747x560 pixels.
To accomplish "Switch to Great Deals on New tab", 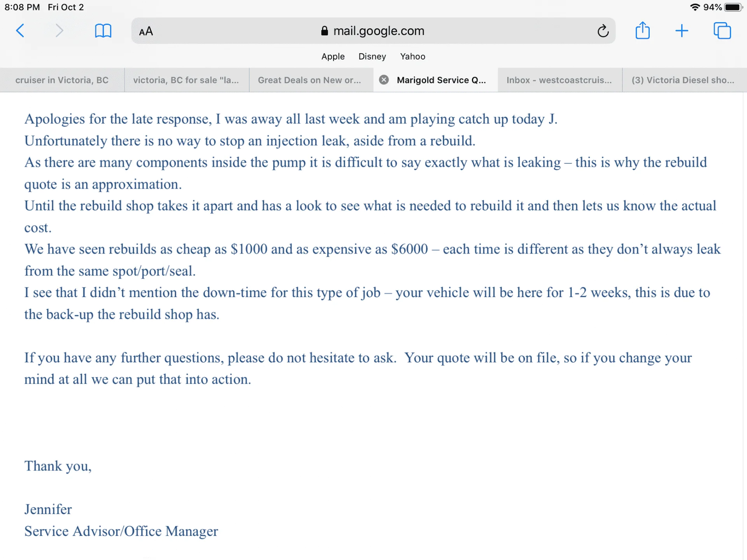I will [309, 80].
